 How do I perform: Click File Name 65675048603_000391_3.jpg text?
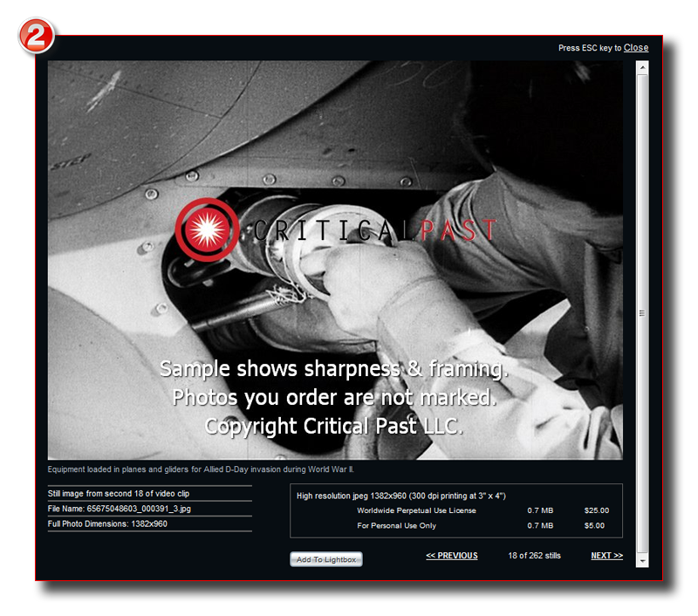point(120,509)
